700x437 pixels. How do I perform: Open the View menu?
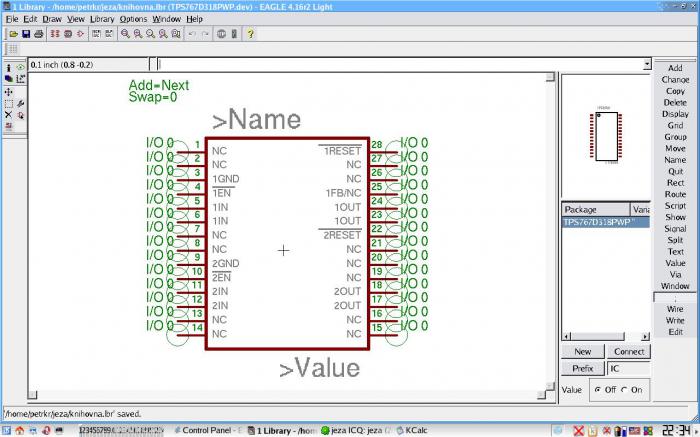tap(75, 19)
